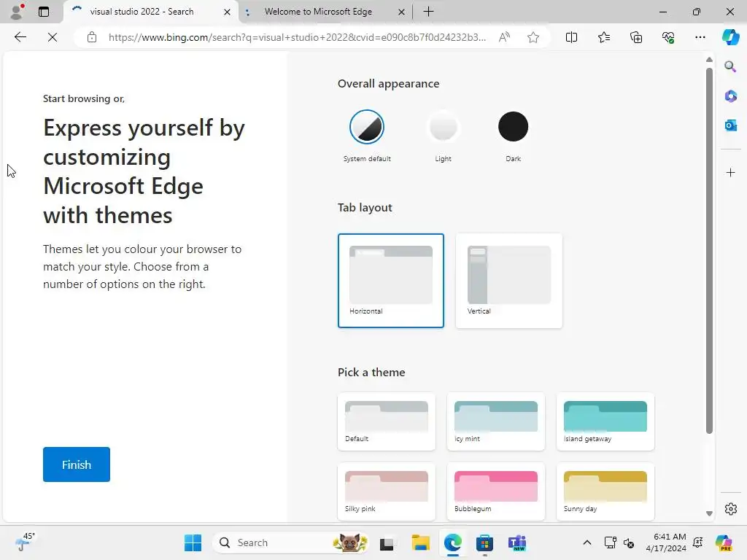This screenshot has width=747, height=560.
Task: Click the taskbar Search box
Action: [290, 542]
